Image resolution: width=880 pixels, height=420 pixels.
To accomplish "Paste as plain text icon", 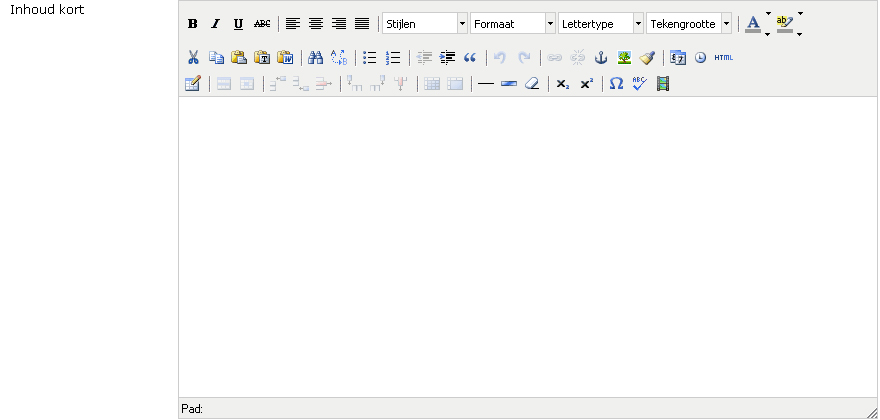I will coord(262,57).
